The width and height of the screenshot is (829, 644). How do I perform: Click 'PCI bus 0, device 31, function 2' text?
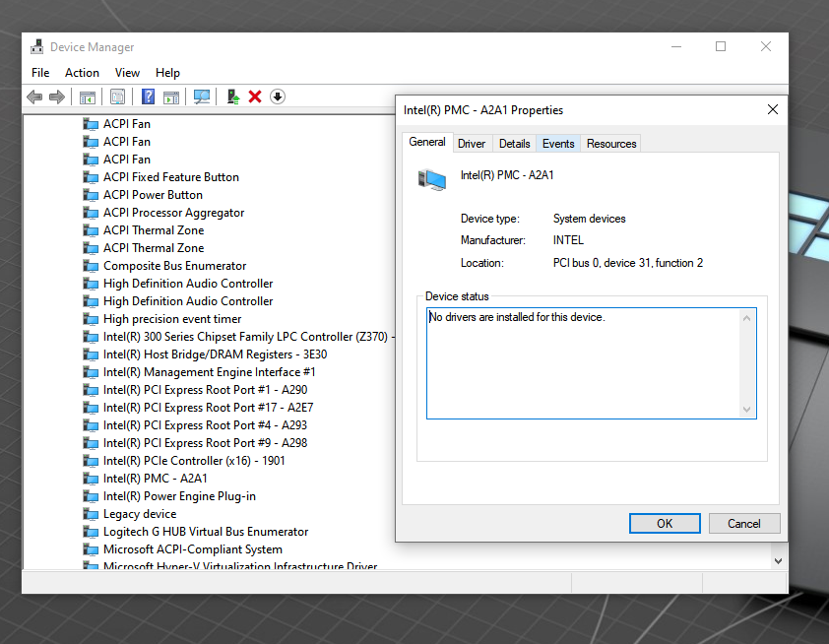(x=627, y=263)
